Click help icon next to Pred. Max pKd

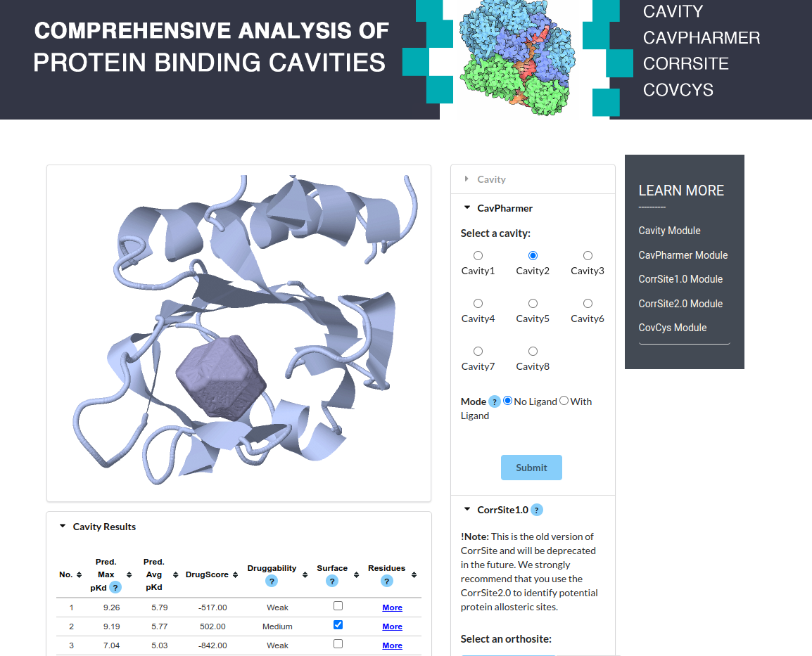point(115,587)
